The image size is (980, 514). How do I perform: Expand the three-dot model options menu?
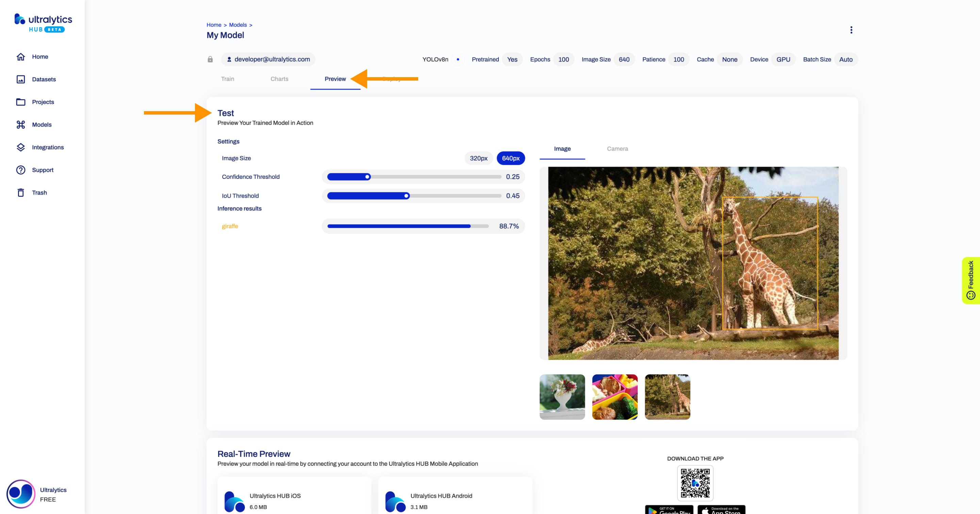point(852,31)
